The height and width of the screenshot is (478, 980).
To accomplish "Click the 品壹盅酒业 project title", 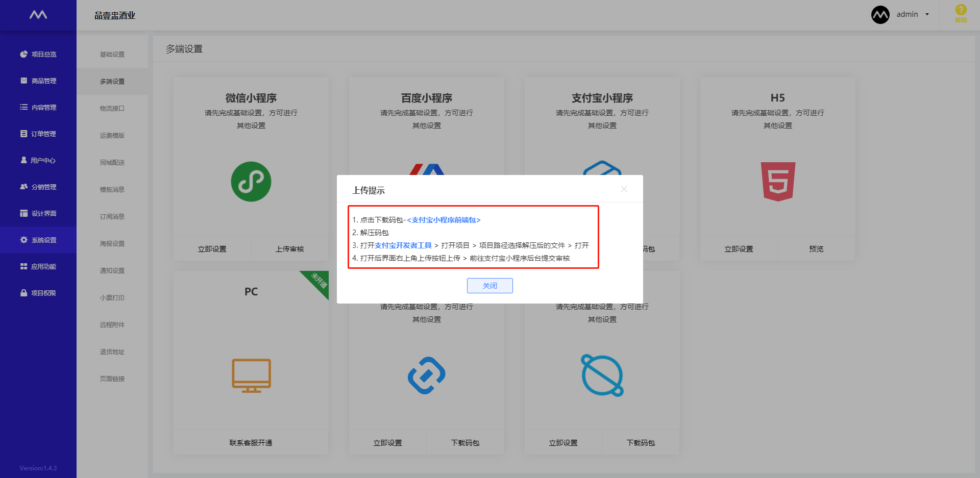I will click(115, 15).
